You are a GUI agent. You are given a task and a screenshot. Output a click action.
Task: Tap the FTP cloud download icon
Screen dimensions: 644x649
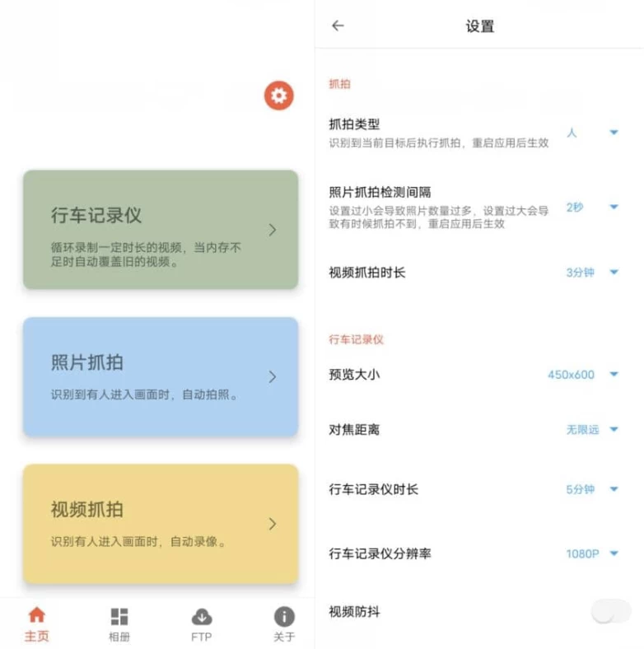click(x=201, y=617)
